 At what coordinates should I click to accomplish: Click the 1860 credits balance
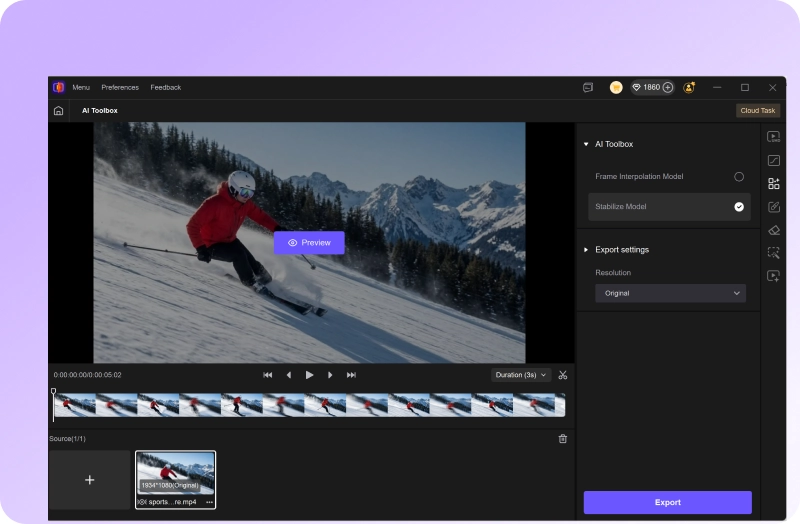click(652, 88)
